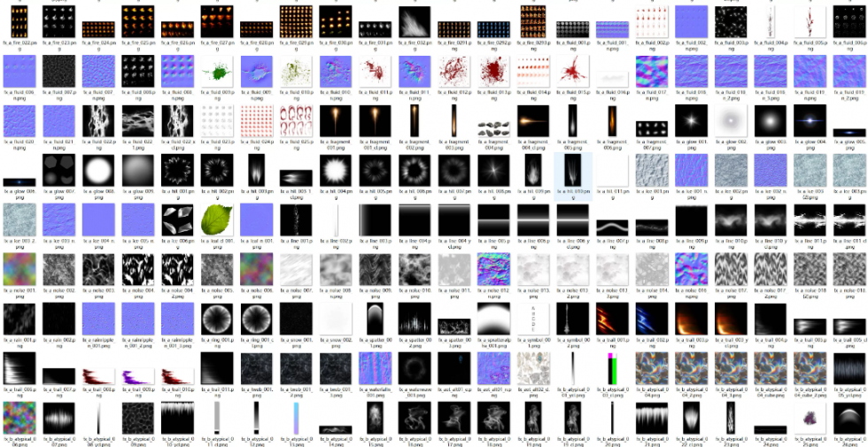Click the fx_a_fire_0293.png thumbnail
The width and height of the screenshot is (868, 447).
coord(533,21)
